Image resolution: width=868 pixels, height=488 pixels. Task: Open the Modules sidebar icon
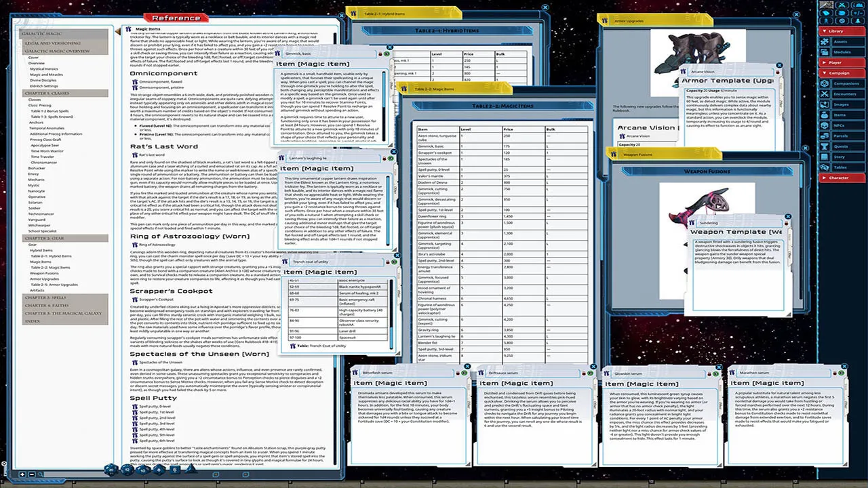click(x=825, y=52)
